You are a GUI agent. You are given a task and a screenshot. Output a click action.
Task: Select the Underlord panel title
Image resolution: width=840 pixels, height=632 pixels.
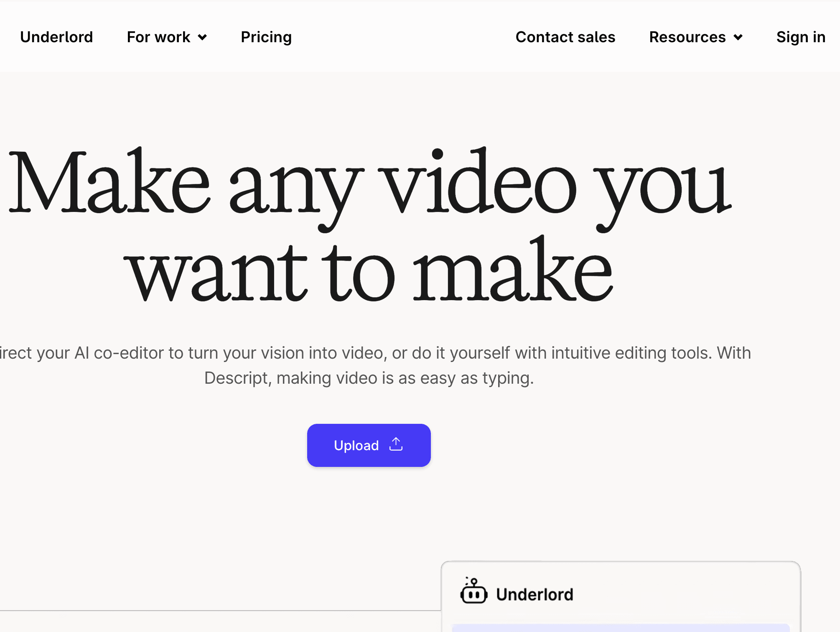(x=535, y=594)
